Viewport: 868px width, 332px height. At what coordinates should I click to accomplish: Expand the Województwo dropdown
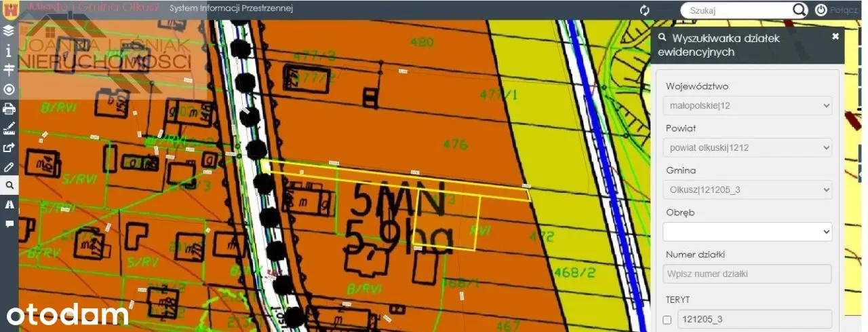(747, 106)
